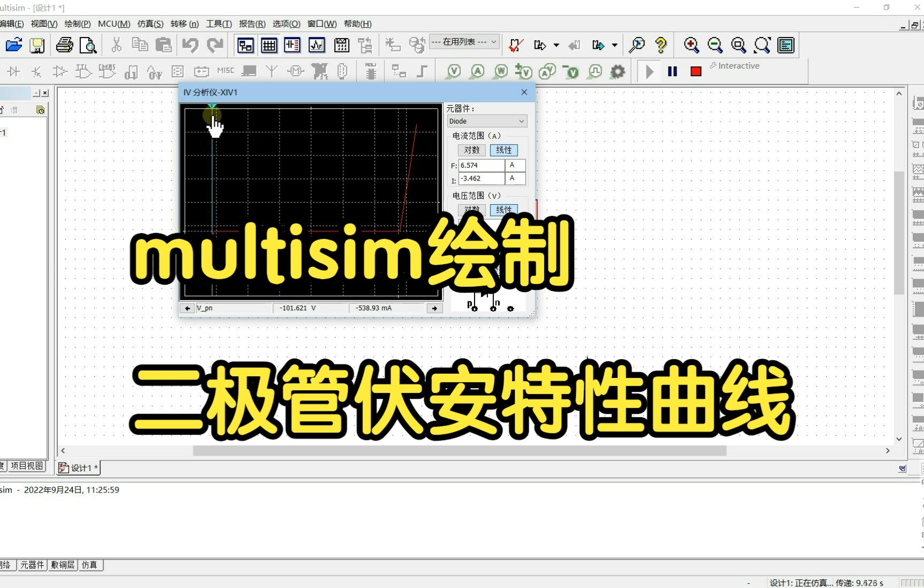
Task: Open probe settings gear icon
Action: [618, 71]
